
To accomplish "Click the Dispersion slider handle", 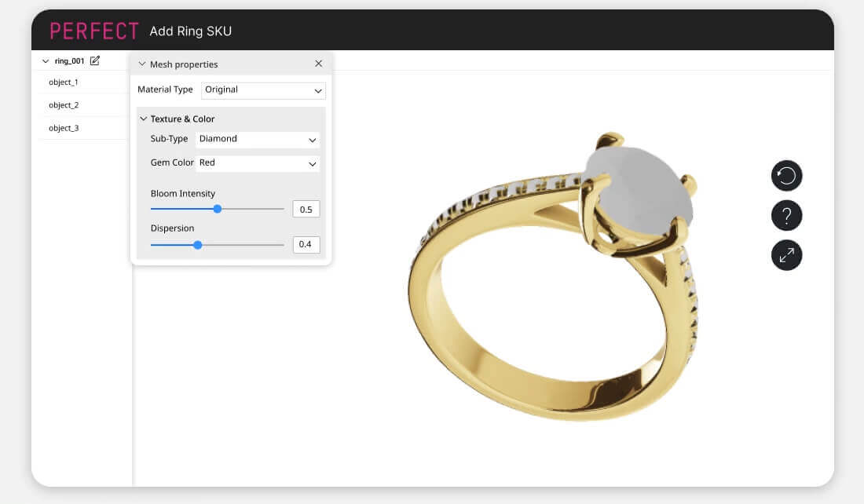I will 198,245.
